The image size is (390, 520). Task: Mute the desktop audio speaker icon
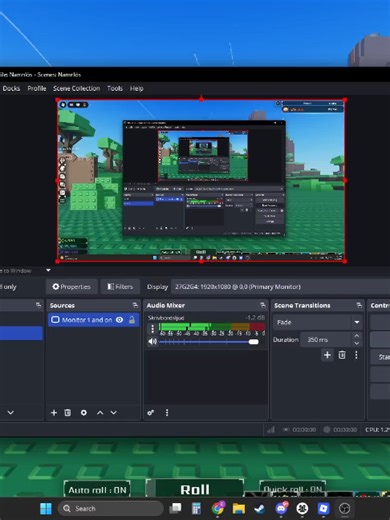(153, 342)
